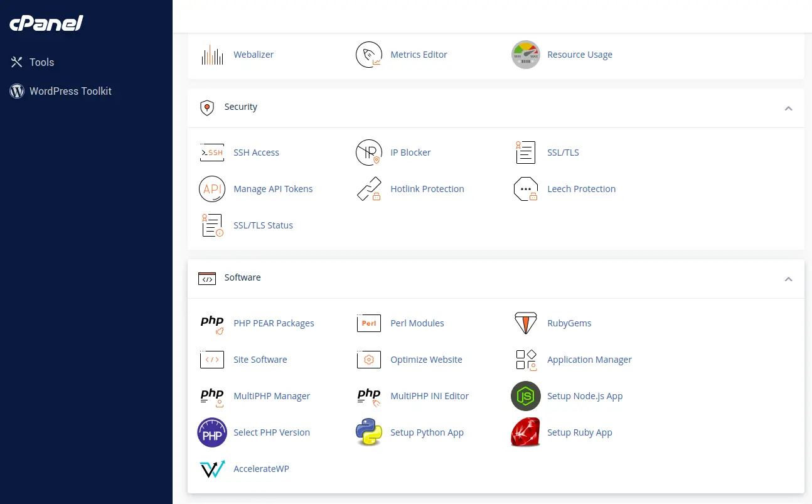Go to Manage API Tokens
The height and width of the screenshot is (504, 812).
273,189
